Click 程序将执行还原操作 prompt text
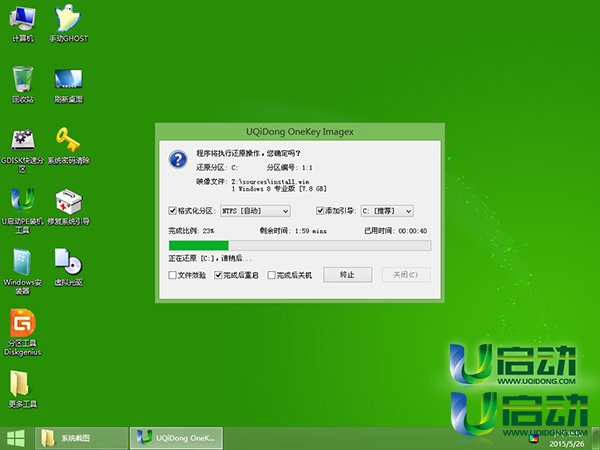Image resolution: width=600 pixels, height=450 pixels. (248, 153)
